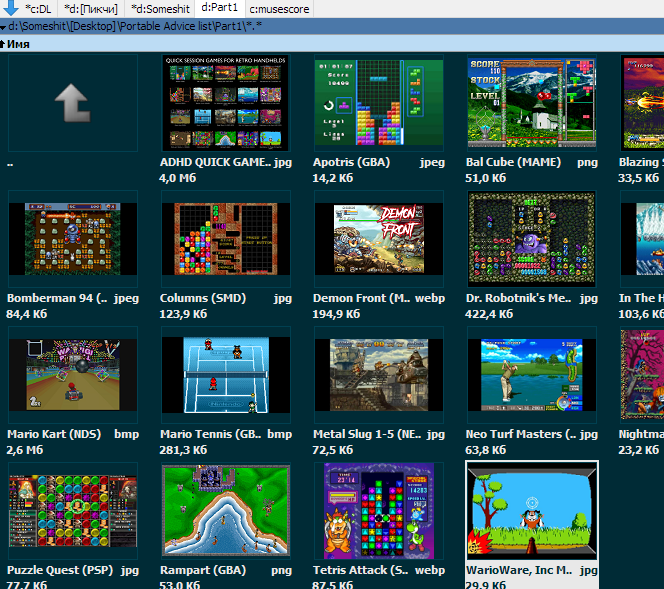Select the Neo Turf Masters thumbnail
The width and height of the screenshot is (664, 589).
(532, 375)
